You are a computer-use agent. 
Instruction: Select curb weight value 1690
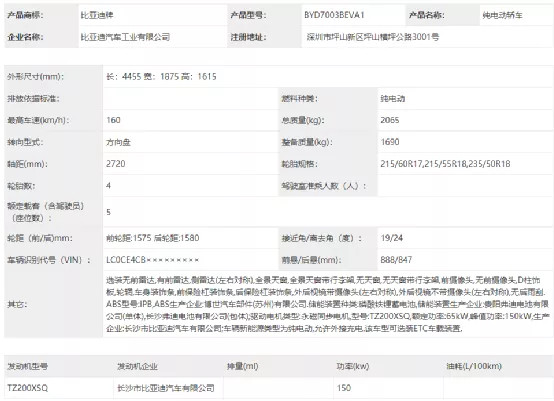coord(390,142)
